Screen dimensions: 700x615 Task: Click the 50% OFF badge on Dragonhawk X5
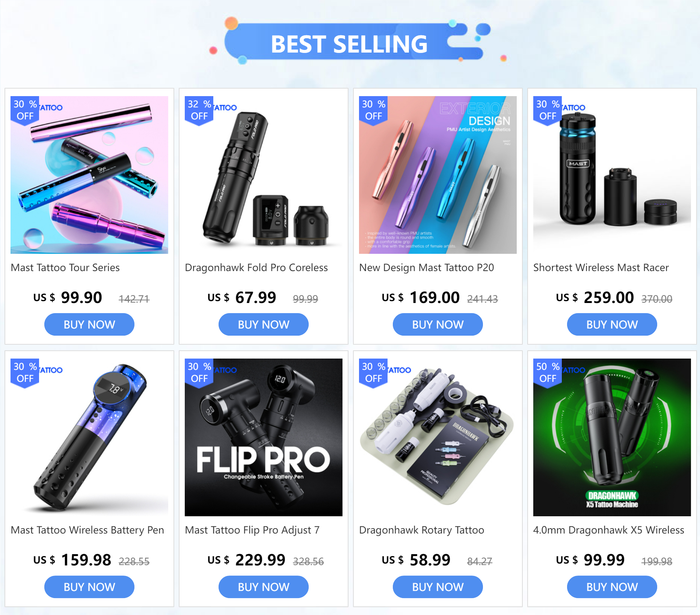(x=548, y=373)
